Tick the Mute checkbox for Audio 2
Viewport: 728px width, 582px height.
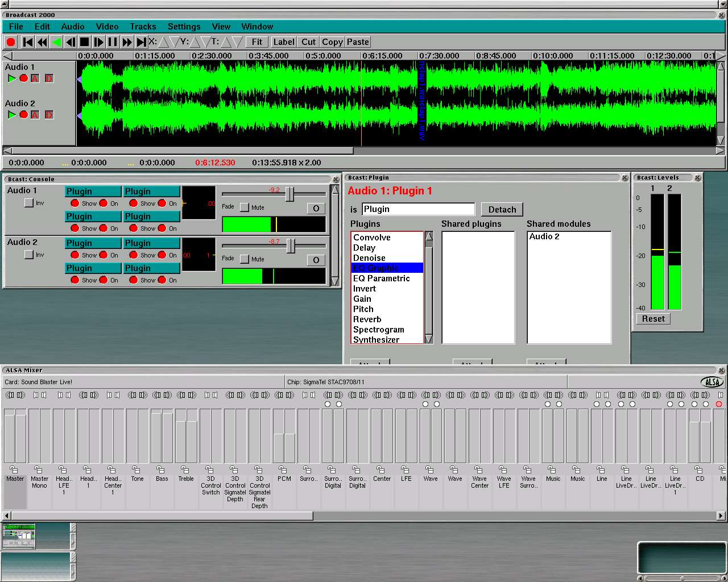point(245,259)
